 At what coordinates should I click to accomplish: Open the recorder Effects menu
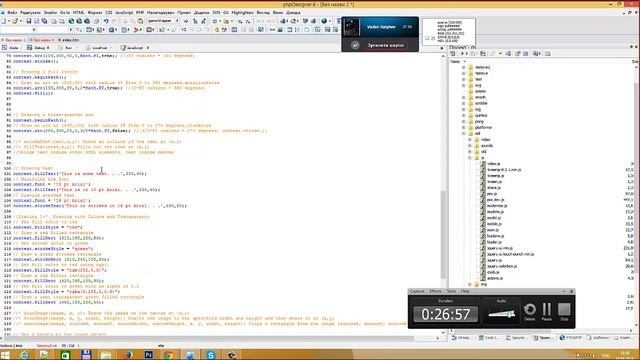coord(436,291)
